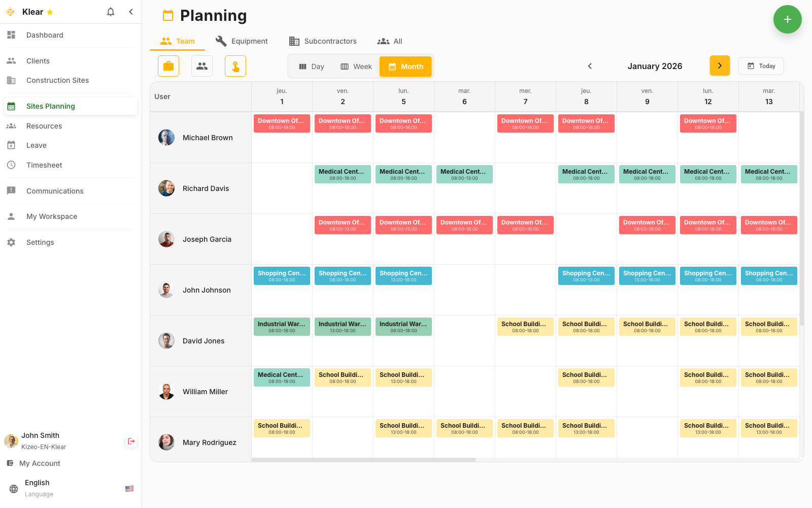Go to previous month with left arrow
Screen dimensions: 812x508
[x=590, y=66]
